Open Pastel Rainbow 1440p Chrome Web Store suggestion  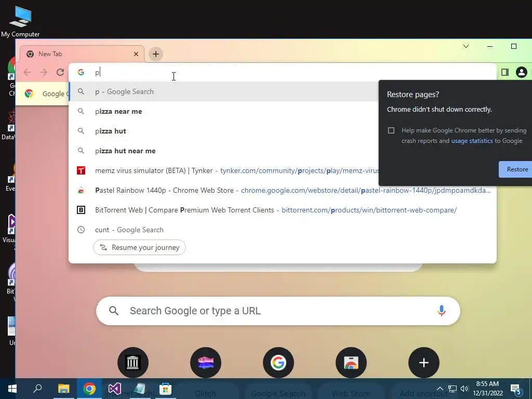[x=282, y=190]
